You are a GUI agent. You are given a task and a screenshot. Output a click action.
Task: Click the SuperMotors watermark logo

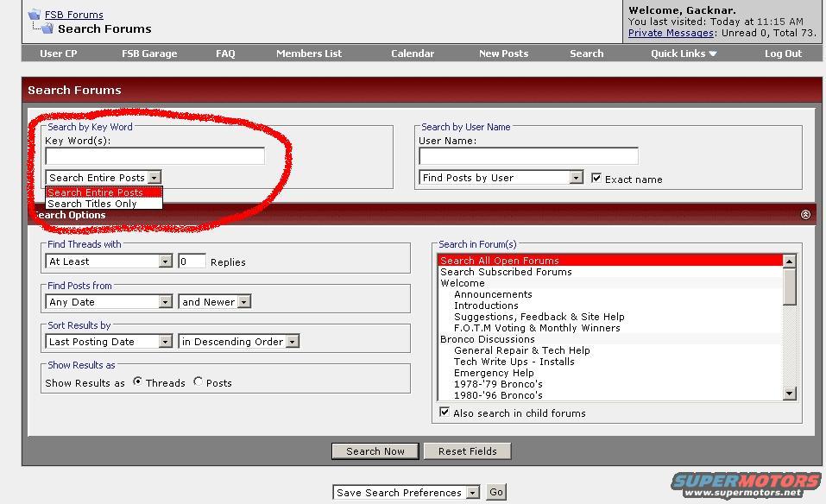(x=746, y=485)
